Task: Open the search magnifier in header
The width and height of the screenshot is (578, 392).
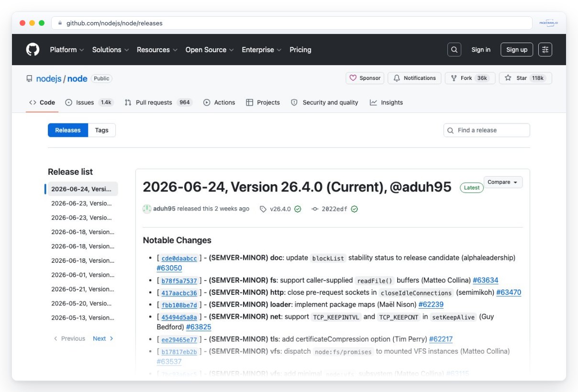Action: pos(454,49)
